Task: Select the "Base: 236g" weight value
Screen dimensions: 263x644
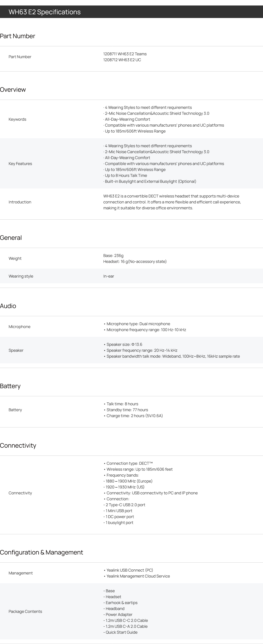Action: [113, 255]
